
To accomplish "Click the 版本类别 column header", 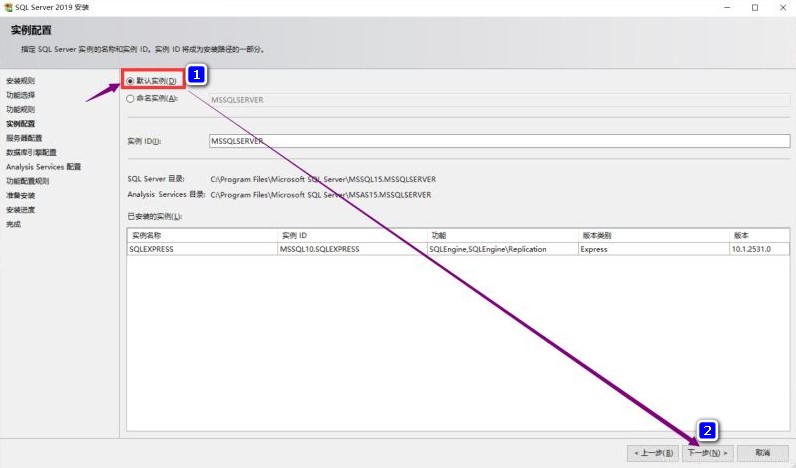I will [x=651, y=235].
